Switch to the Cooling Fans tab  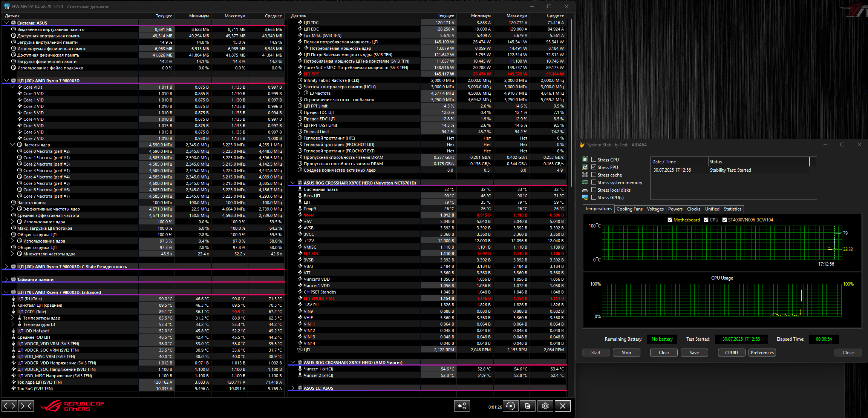pyautogui.click(x=629, y=209)
